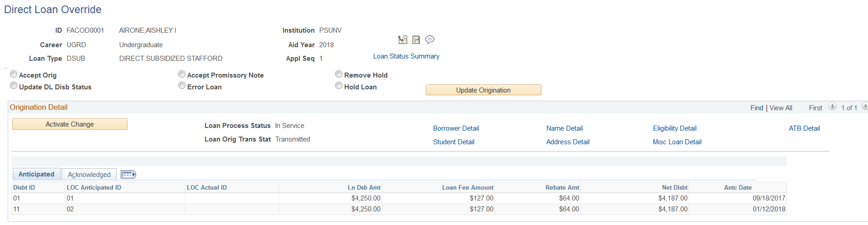Open the comments speech bubble icon
This screenshot has width=868, height=225.
point(430,40)
